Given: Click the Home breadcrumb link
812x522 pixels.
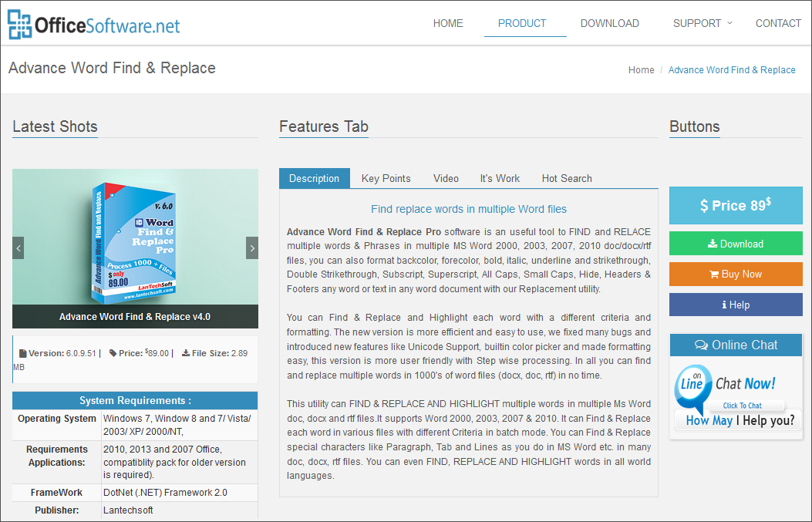Looking at the screenshot, I should (641, 70).
